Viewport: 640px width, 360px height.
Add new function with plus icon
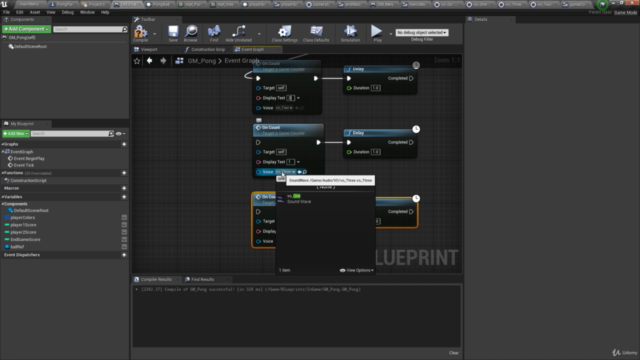pos(124,173)
